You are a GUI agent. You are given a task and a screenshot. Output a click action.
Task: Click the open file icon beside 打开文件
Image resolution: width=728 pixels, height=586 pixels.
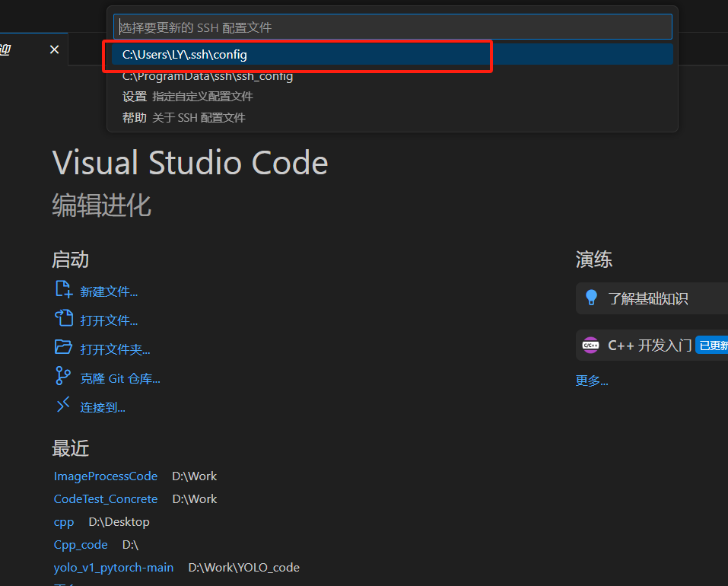point(64,319)
